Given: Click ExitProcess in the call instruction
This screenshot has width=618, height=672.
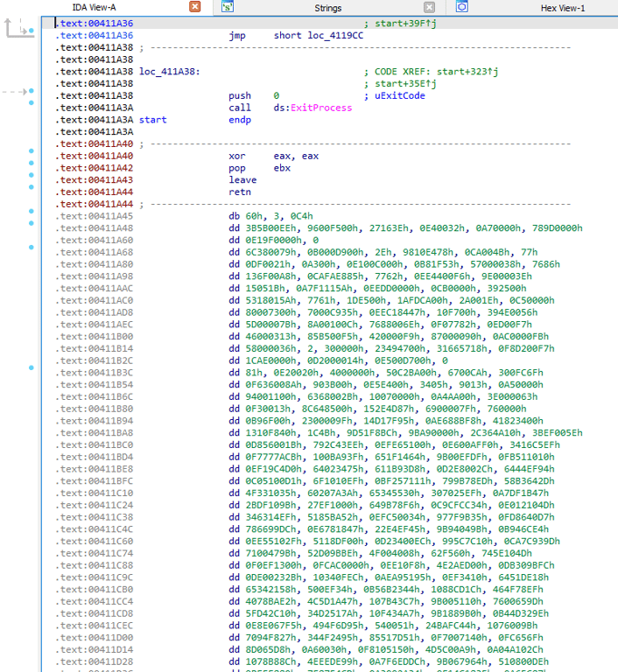Looking at the screenshot, I should pyautogui.click(x=321, y=108).
